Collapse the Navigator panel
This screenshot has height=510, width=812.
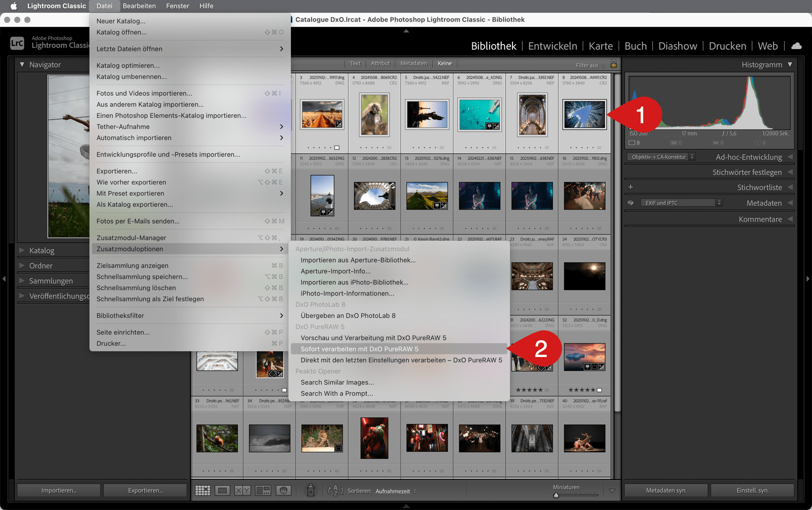[x=22, y=65]
